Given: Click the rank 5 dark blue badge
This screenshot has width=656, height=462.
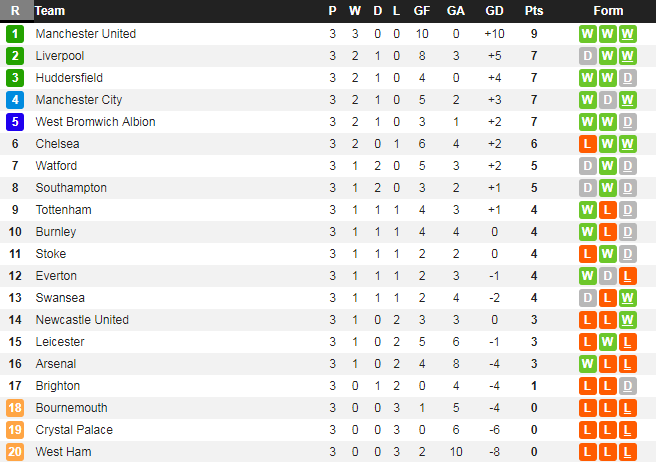Looking at the screenshot, I should [15, 122].
